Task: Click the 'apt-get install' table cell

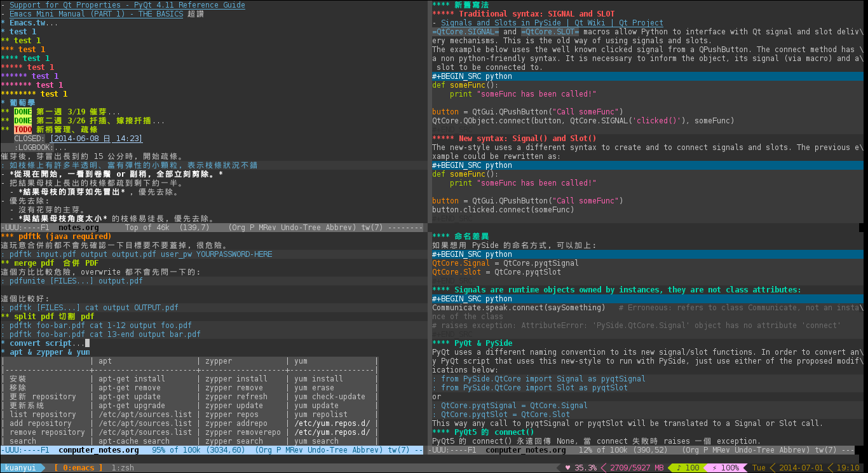Action: (132, 379)
